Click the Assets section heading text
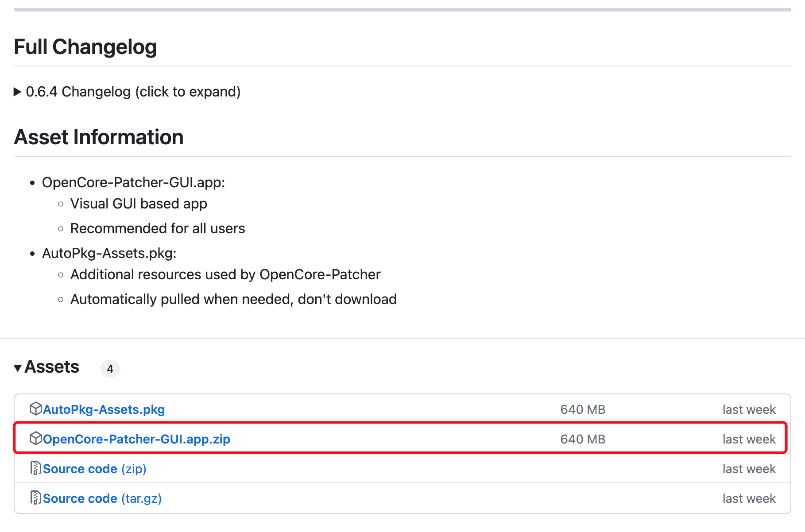 52,367
